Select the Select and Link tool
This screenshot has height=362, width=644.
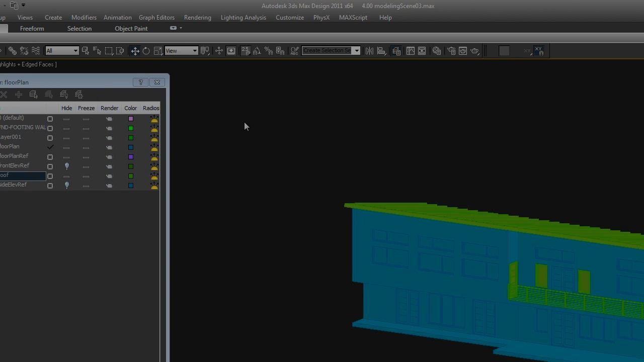[x=12, y=51]
